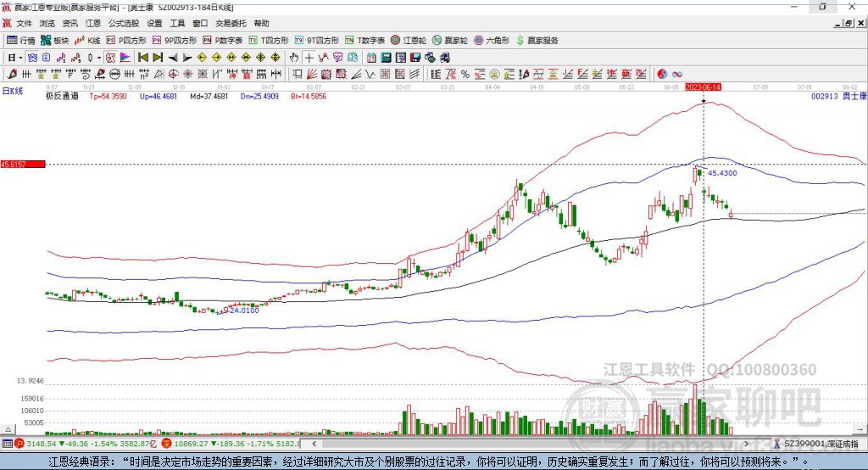Activate the crosshair cursor tool
The image size is (868, 470).
pyautogui.click(x=309, y=58)
